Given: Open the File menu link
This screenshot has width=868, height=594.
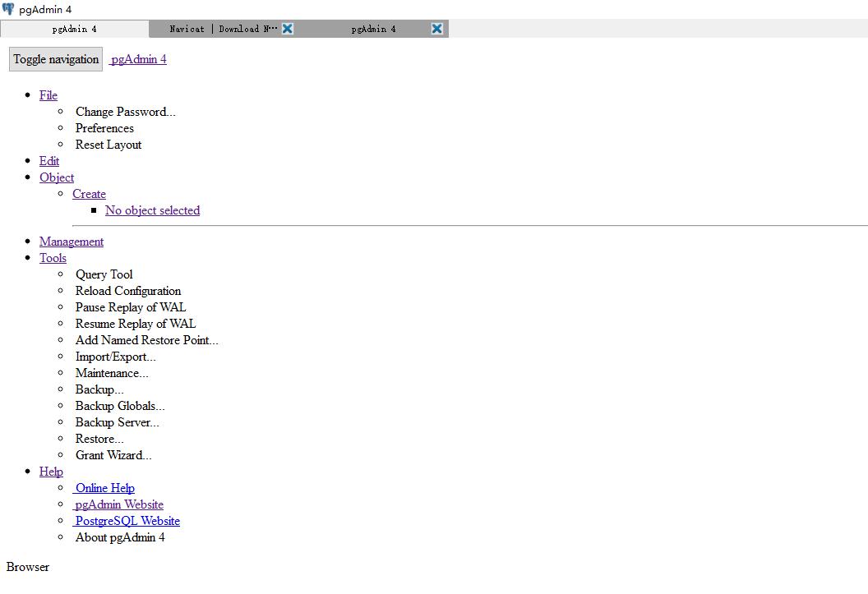Looking at the screenshot, I should coord(48,95).
